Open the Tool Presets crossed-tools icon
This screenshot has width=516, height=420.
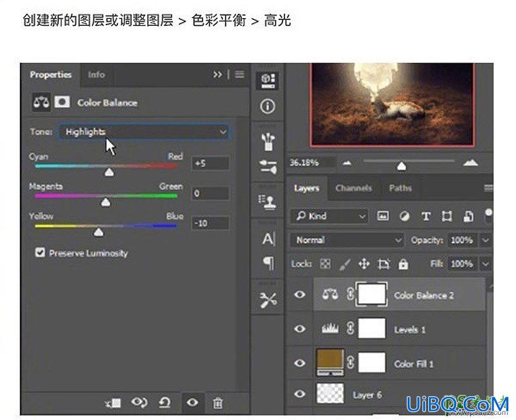click(268, 300)
